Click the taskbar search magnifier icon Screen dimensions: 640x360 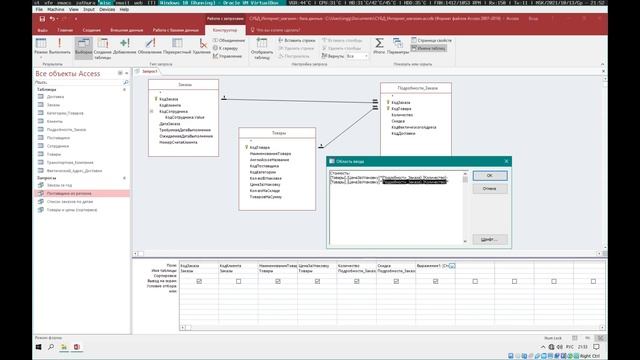point(51,347)
